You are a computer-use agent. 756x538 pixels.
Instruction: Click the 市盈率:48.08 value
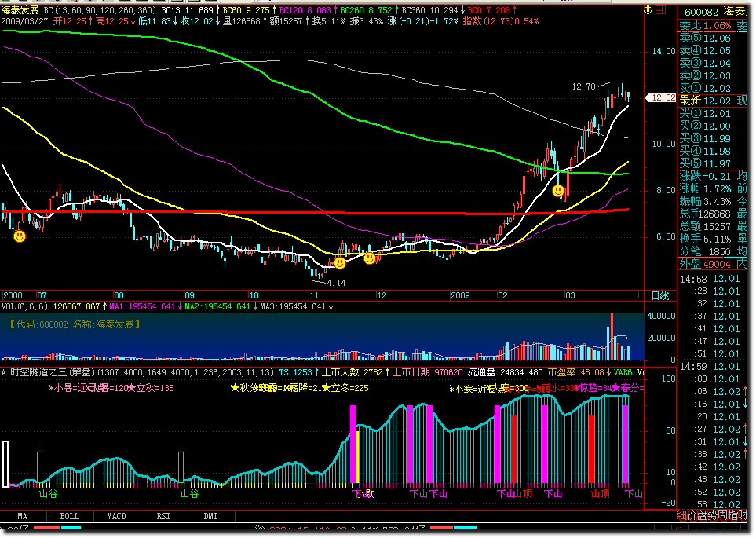(575, 372)
